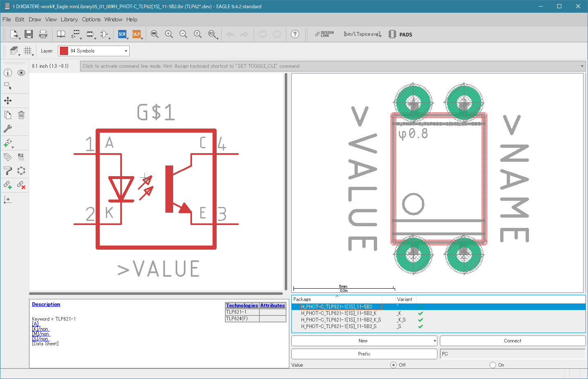The image size is (588, 379).
Task: Click the Zoom to fit icon
Action: tap(155, 34)
